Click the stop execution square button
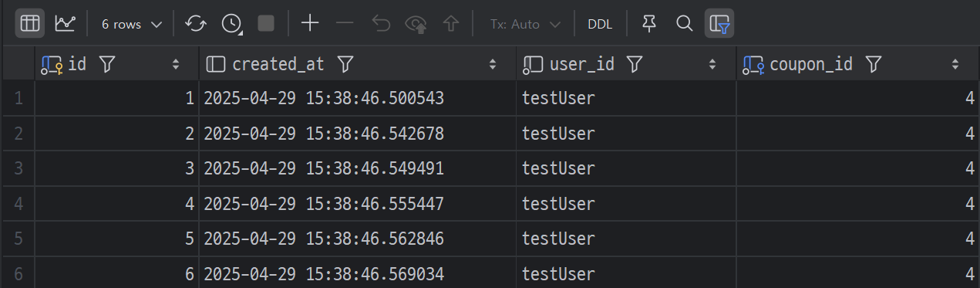Image resolution: width=980 pixels, height=288 pixels. tap(266, 24)
